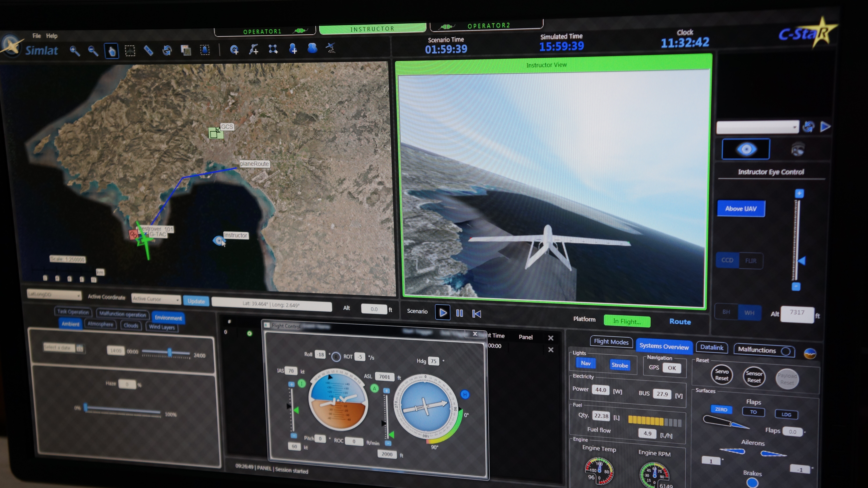Screen dimensions: 868x488
Task: Open the map layers tool
Action: click(x=186, y=50)
